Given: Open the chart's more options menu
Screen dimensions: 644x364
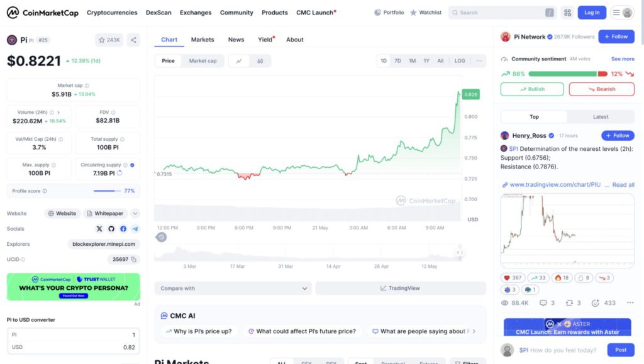Looking at the screenshot, I should (479, 61).
